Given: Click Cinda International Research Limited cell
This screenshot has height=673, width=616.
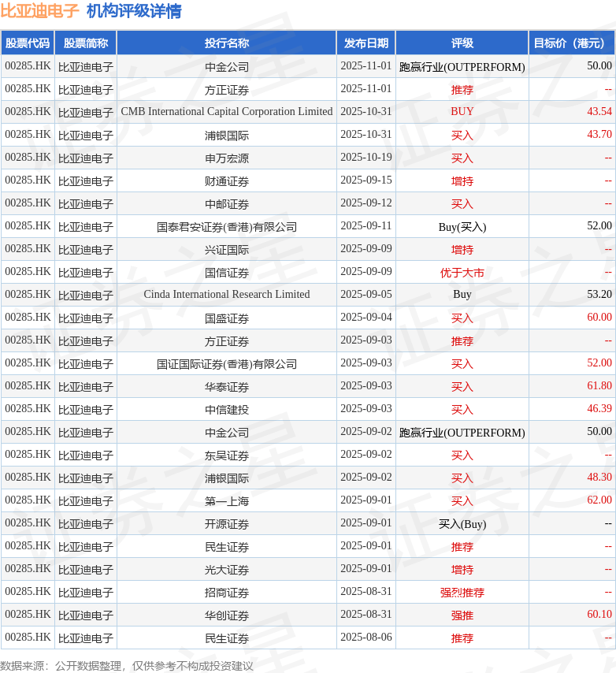Looking at the screenshot, I should (x=227, y=295).
